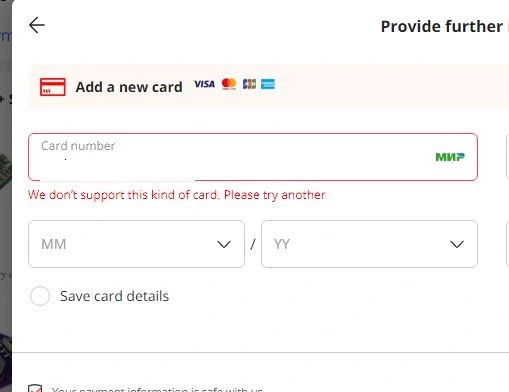Click the unsupported card error message
The width and height of the screenshot is (509, 392).
[x=177, y=195]
